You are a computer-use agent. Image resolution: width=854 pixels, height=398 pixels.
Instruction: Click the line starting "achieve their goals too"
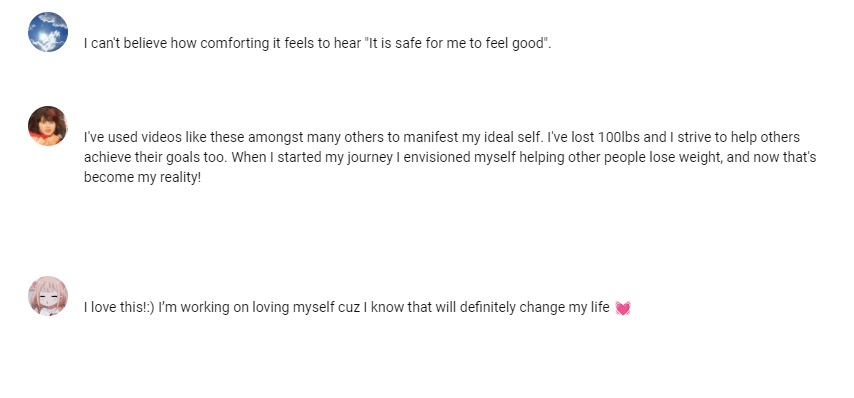pos(450,157)
